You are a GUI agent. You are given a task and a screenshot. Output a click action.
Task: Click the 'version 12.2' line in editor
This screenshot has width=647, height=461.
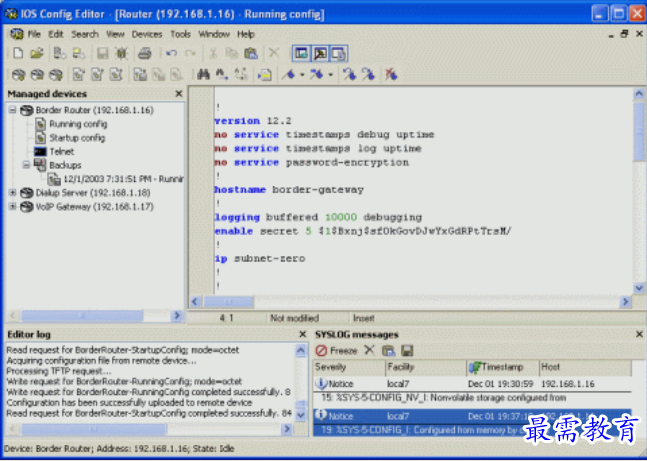click(x=253, y=121)
